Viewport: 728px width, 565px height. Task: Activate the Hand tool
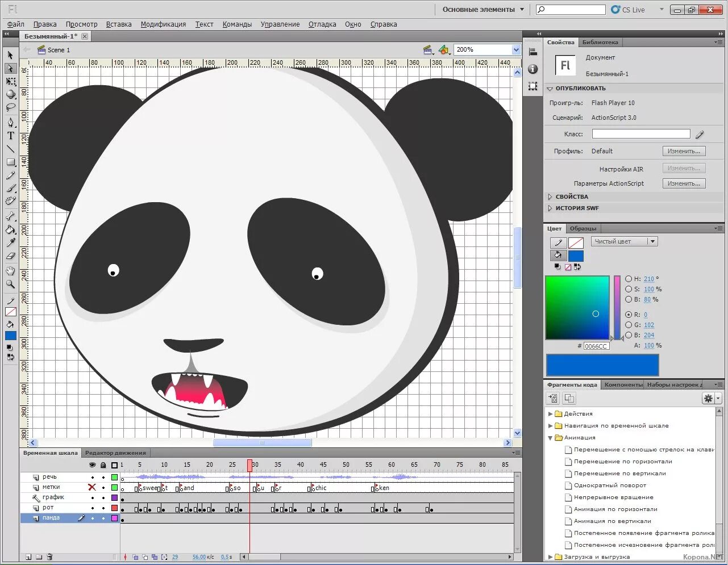coord(10,271)
